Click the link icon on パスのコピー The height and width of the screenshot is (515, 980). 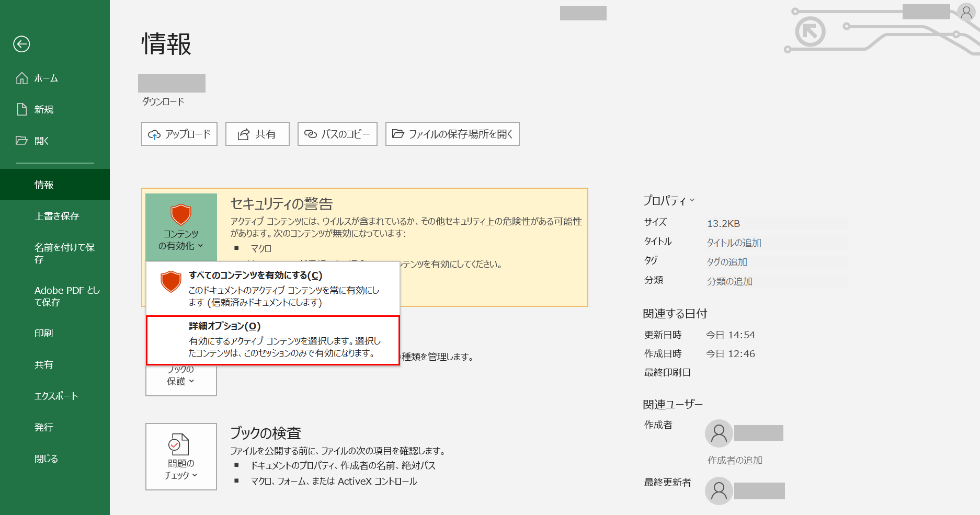click(x=310, y=134)
